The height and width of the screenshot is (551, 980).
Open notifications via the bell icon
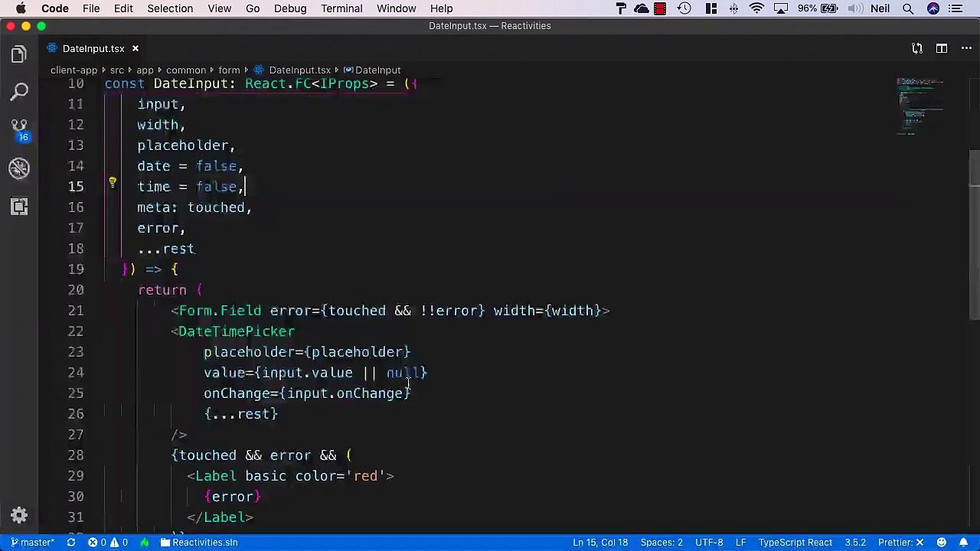pos(963,543)
